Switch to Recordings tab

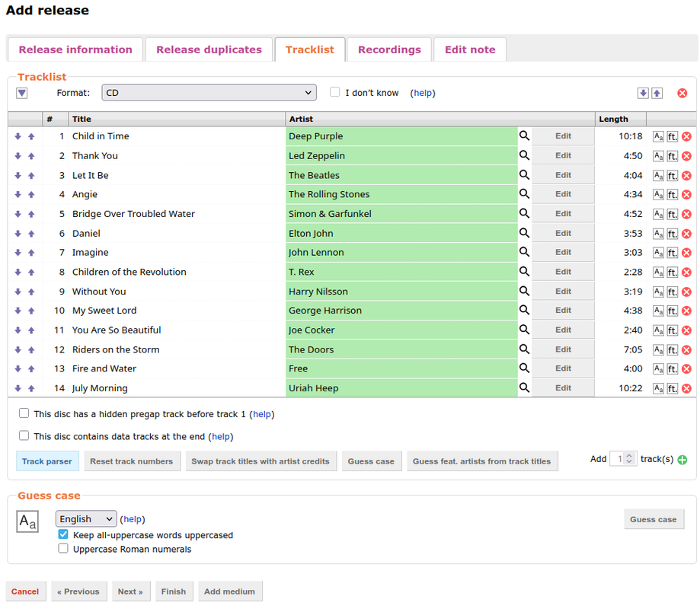[389, 49]
